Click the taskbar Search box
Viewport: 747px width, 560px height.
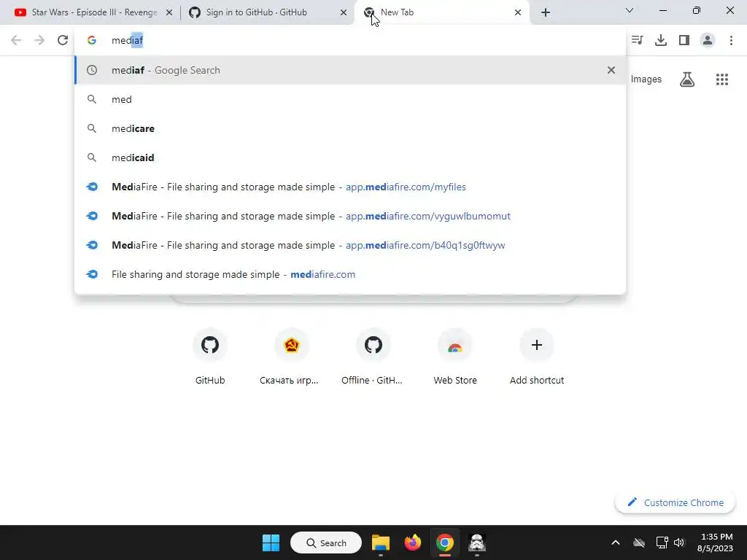[x=326, y=542]
